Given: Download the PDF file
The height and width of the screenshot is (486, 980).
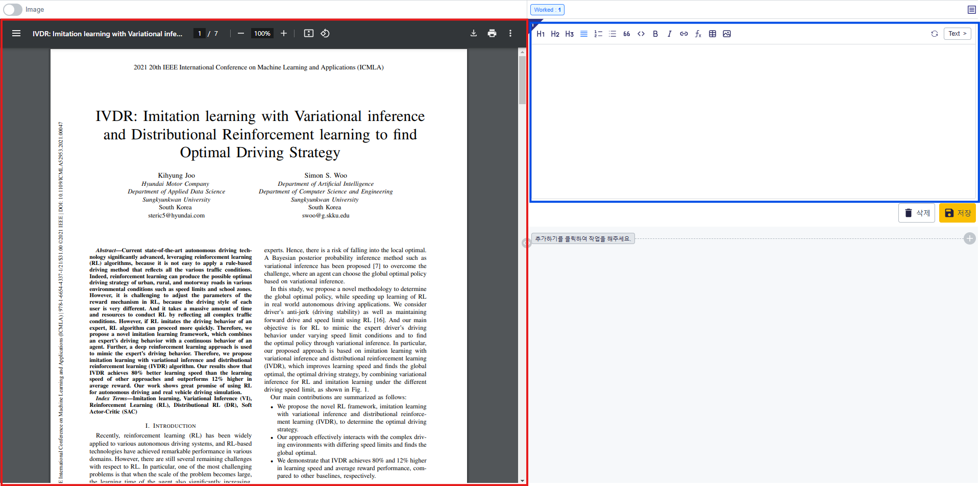Looking at the screenshot, I should click(x=474, y=33).
